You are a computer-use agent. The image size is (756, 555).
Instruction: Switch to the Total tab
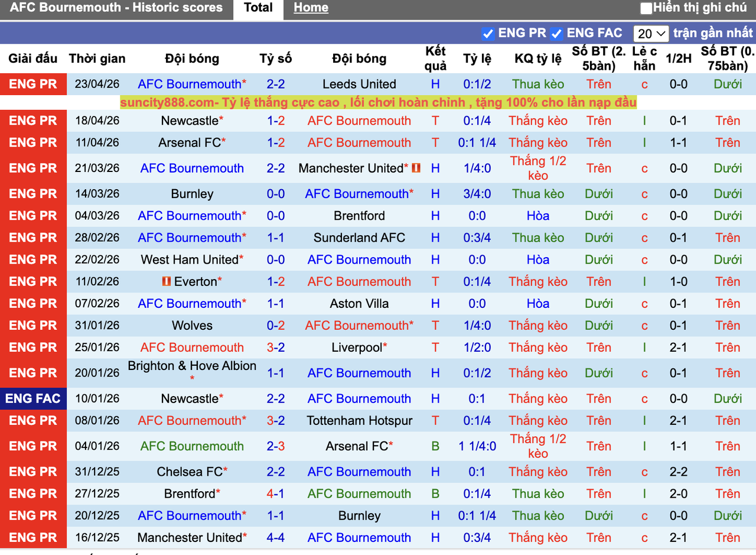[x=258, y=8]
